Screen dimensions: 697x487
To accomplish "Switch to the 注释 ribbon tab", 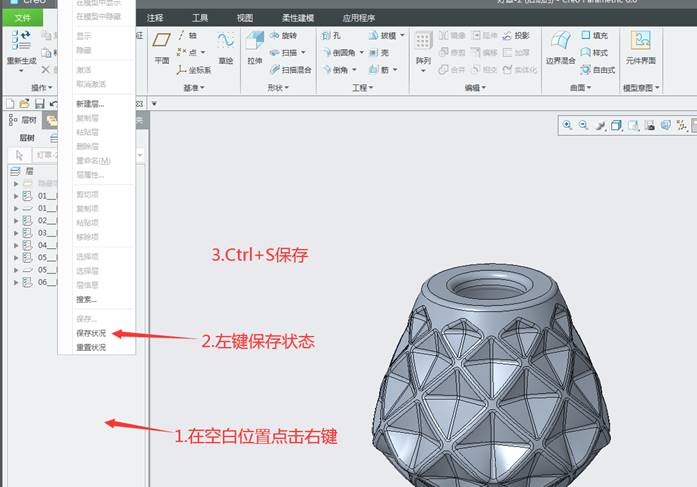I will 155,18.
